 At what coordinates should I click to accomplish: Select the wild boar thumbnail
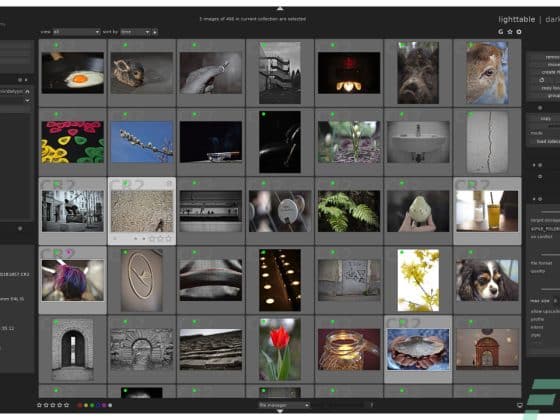[x=418, y=73]
